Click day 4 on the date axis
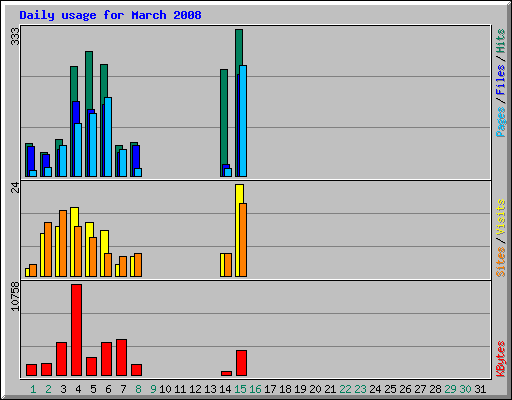512x400 pixels. pyautogui.click(x=78, y=389)
